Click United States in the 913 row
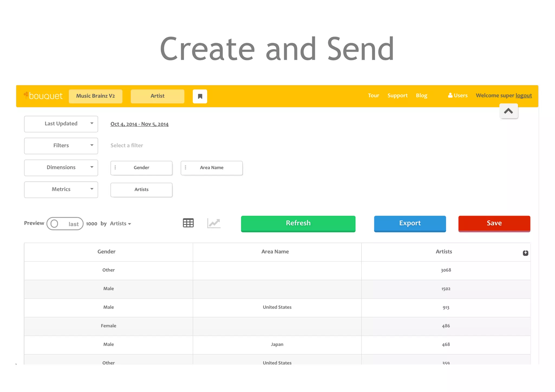Viewport: 555px width, 392px height. [x=277, y=307]
